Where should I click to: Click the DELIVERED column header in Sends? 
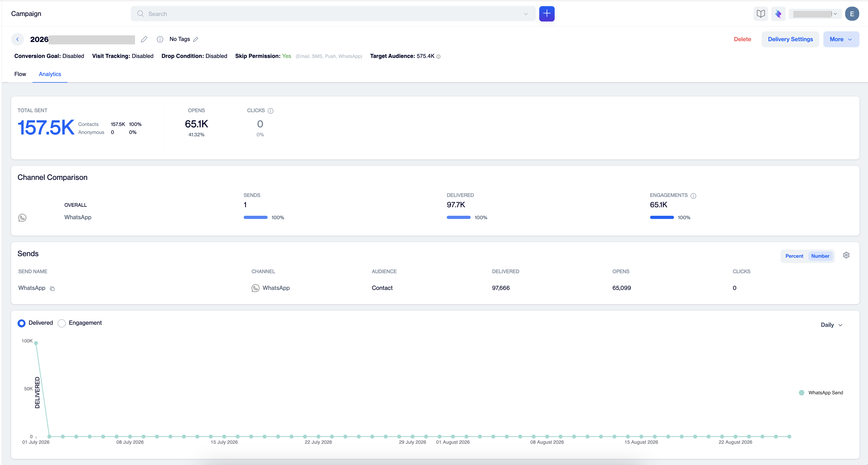(505, 272)
